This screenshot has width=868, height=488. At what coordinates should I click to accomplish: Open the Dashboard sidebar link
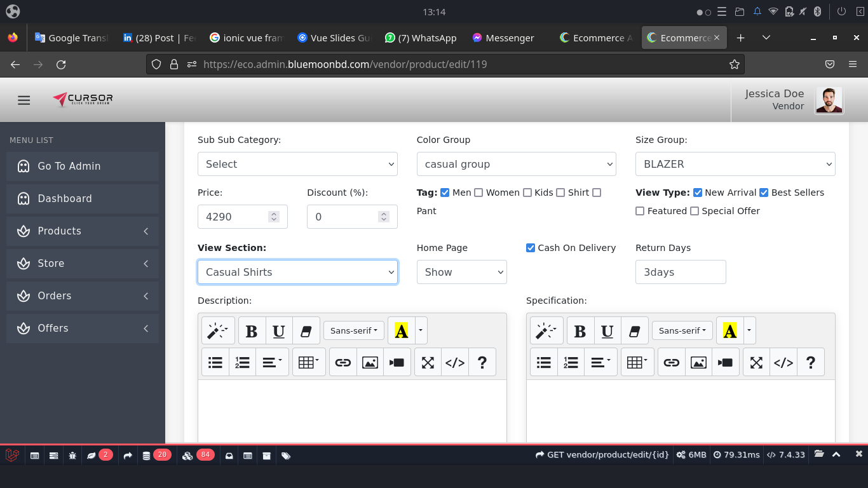(83, 198)
